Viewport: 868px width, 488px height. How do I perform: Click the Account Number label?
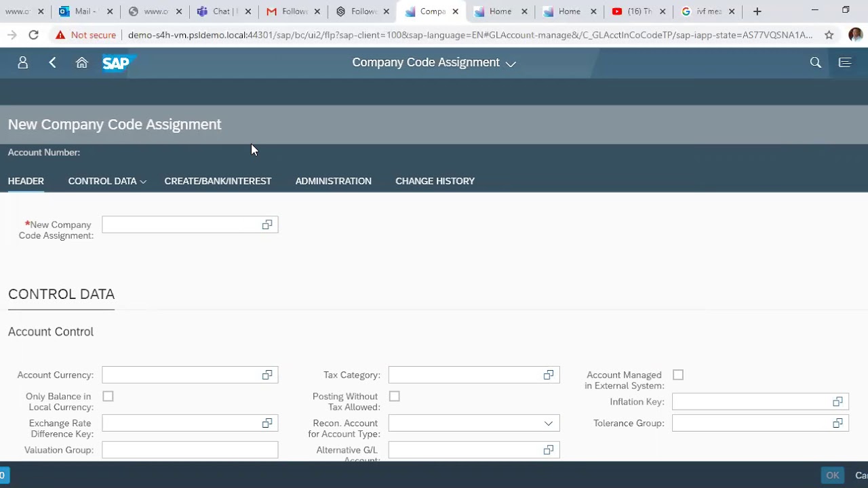coord(44,152)
